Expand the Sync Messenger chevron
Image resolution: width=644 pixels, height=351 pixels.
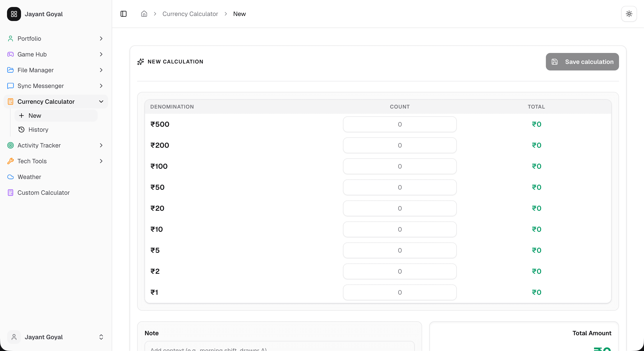[101, 86]
